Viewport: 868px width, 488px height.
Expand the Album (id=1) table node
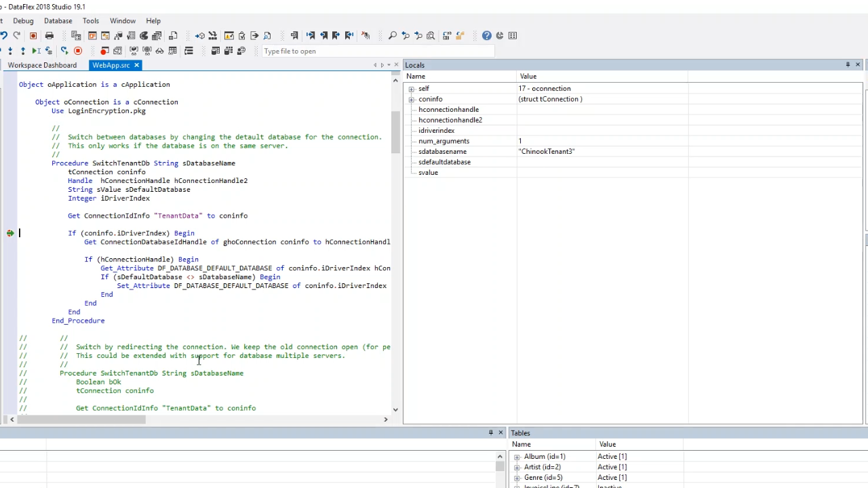[517, 457]
